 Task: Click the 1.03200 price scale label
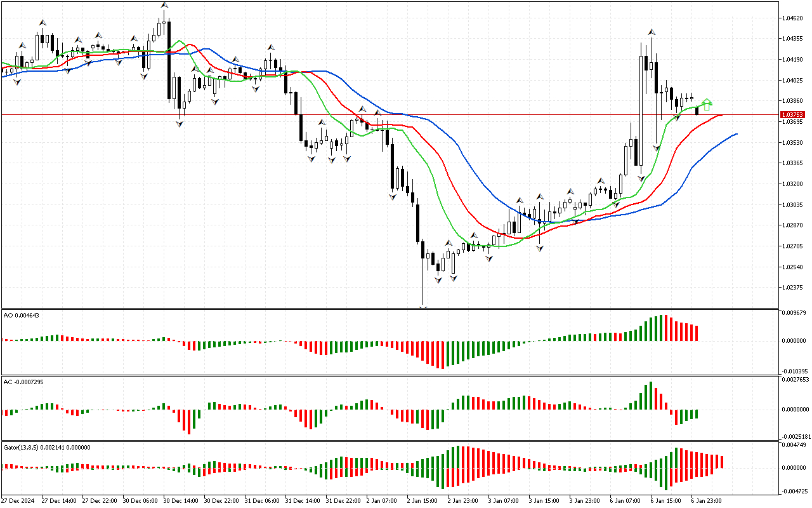point(793,184)
